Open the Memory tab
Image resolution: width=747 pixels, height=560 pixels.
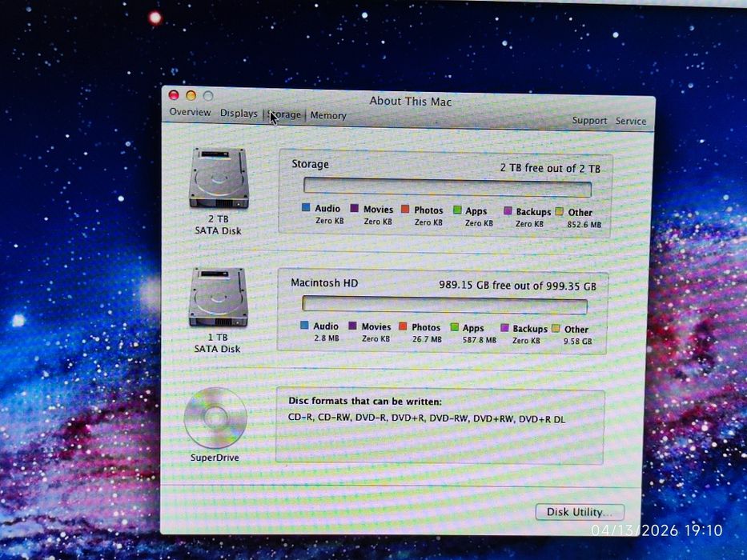(328, 115)
